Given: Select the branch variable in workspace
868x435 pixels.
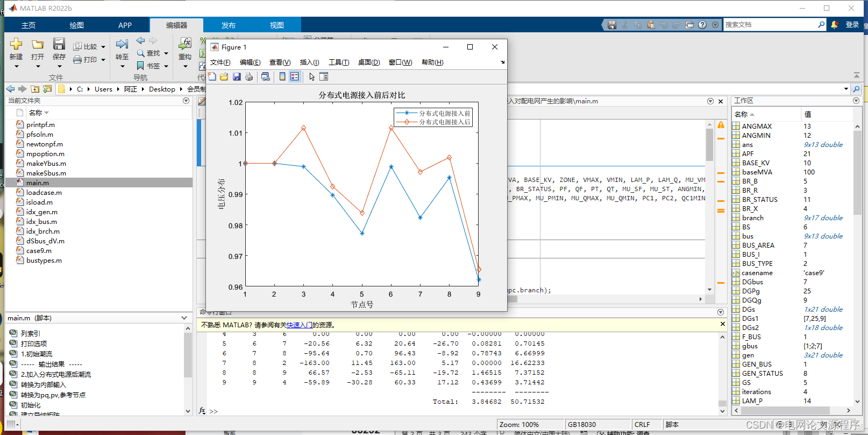Looking at the screenshot, I should click(752, 218).
